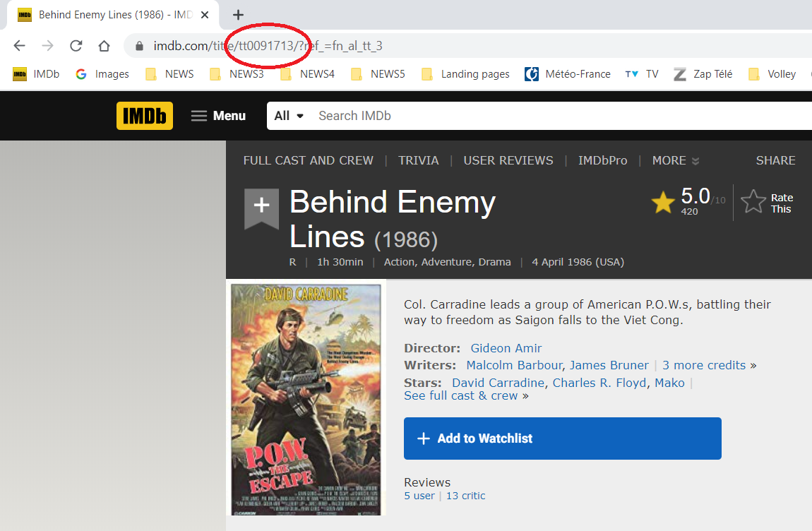Image resolution: width=812 pixels, height=531 pixels.
Task: Open the Action genre link
Action: pos(399,262)
